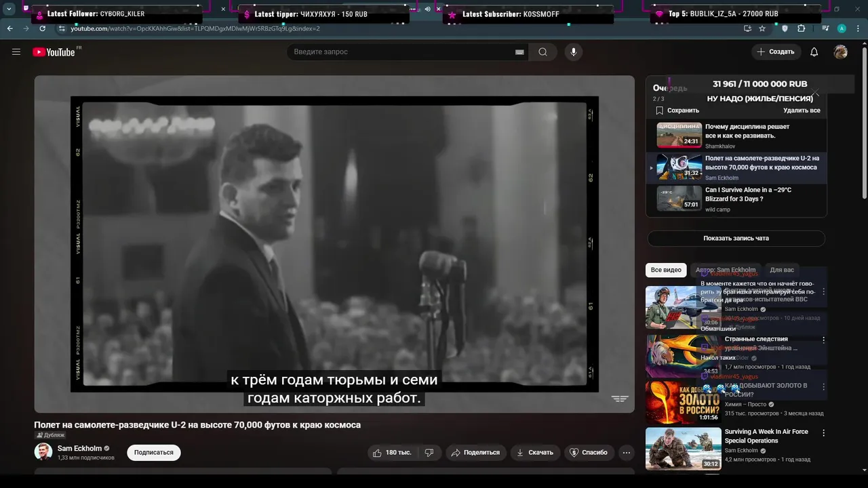Open the Chrome profile 'A' avatar

(842, 28)
